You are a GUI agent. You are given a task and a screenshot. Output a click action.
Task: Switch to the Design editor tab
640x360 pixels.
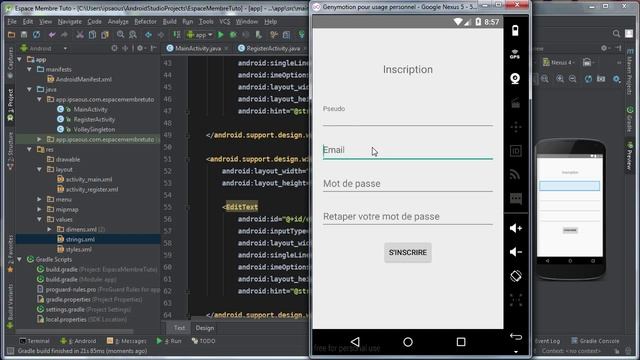[x=204, y=328]
